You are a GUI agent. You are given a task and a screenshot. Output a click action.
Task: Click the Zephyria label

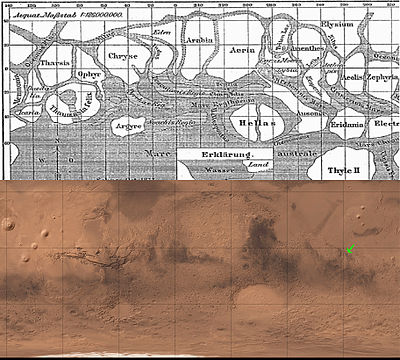pos(383,77)
